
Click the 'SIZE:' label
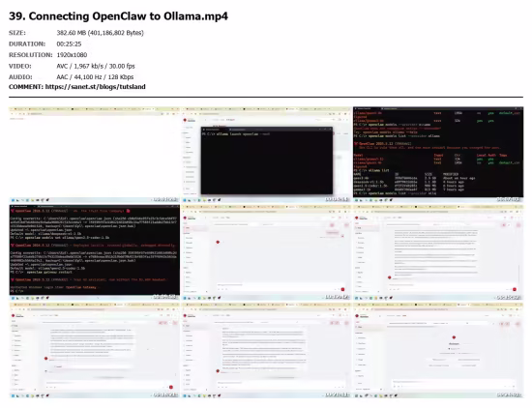coord(17,33)
